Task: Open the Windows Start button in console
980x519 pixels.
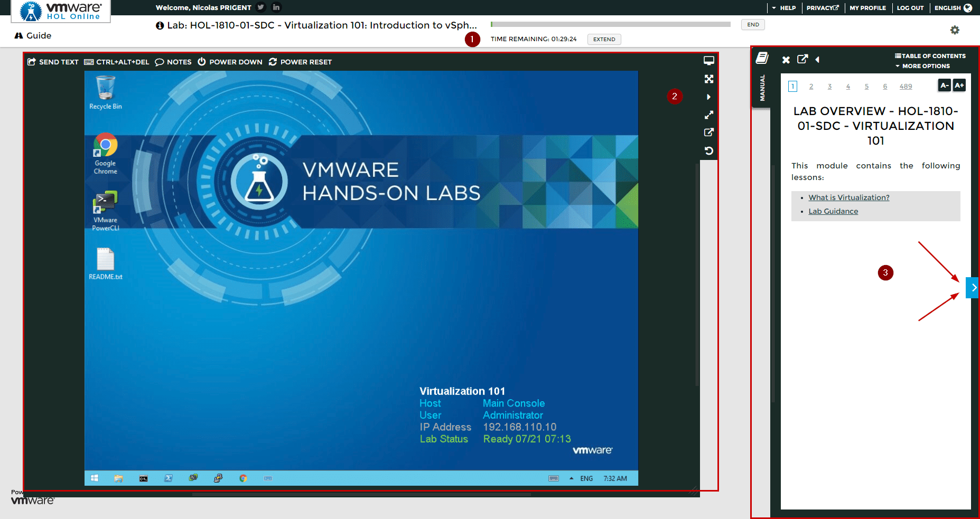Action: click(x=95, y=478)
